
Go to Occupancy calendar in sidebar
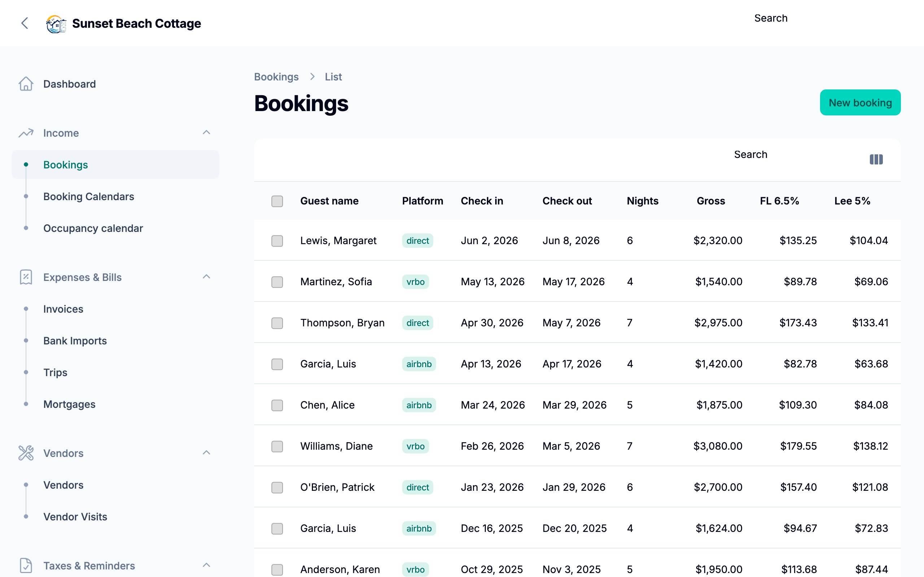click(93, 228)
